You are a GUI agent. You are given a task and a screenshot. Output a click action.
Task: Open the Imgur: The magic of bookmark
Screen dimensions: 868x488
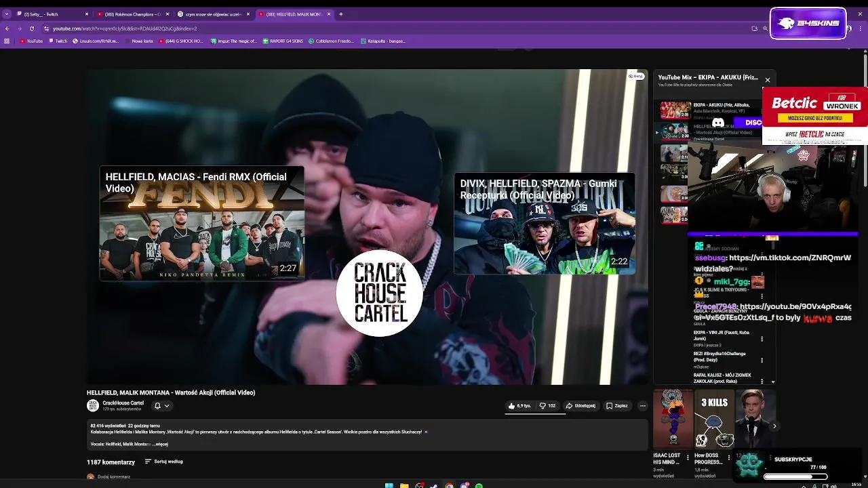pos(234,41)
